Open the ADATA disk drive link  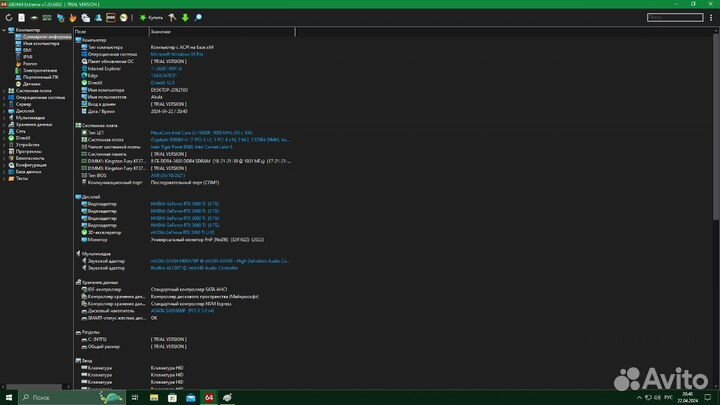point(182,311)
